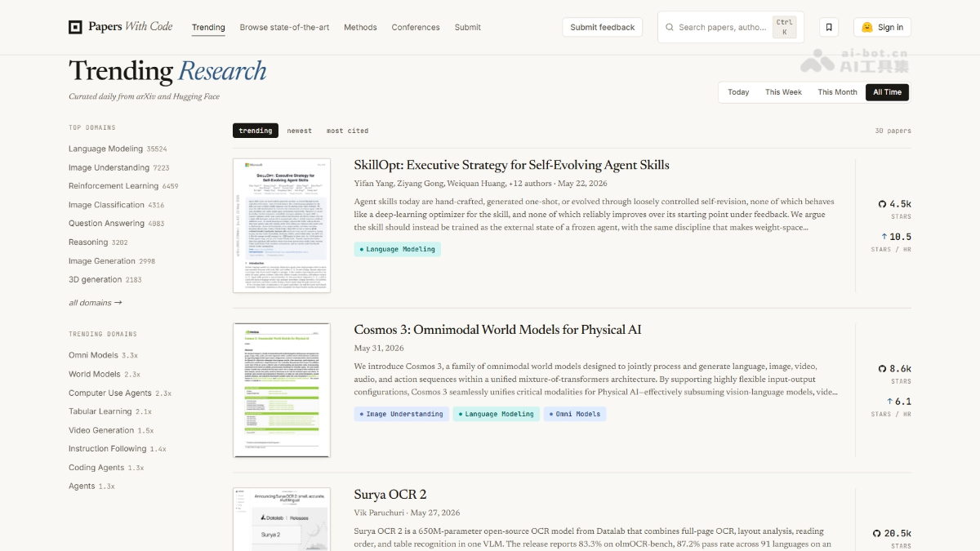Viewport: 980px width, 551px height.
Task: Click the Sign in emoji icon
Action: tap(867, 27)
